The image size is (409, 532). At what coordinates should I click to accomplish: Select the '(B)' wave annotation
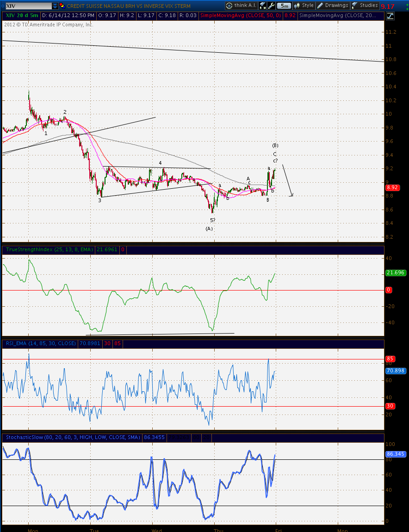tap(275, 146)
